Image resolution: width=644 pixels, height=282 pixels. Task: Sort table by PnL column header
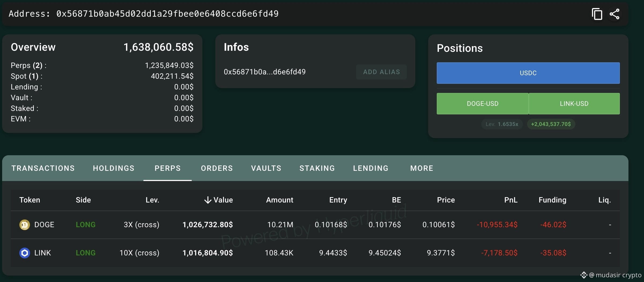(511, 200)
